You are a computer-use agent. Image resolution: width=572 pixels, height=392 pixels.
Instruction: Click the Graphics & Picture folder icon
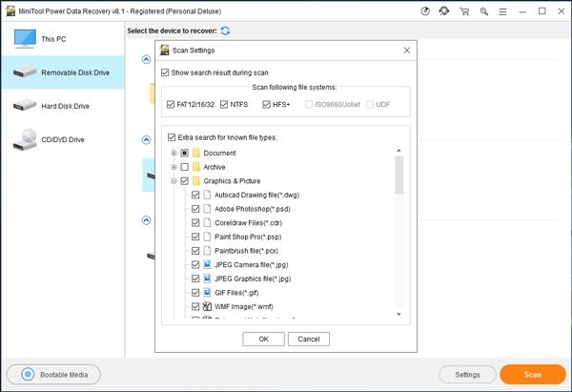196,180
